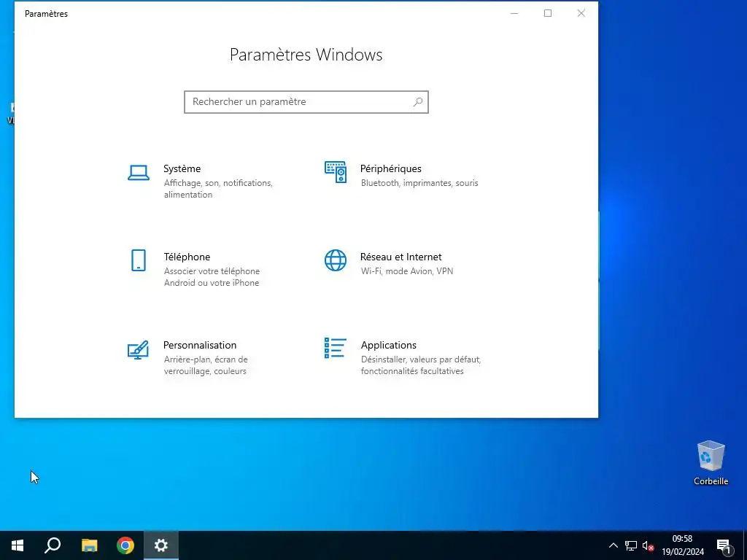Select the Settings gear on the taskbar
Image resolution: width=747 pixels, height=560 pixels.
click(161, 545)
